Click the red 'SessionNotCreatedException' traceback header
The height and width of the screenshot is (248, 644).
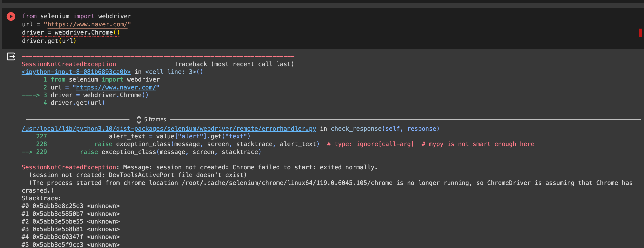coord(69,64)
